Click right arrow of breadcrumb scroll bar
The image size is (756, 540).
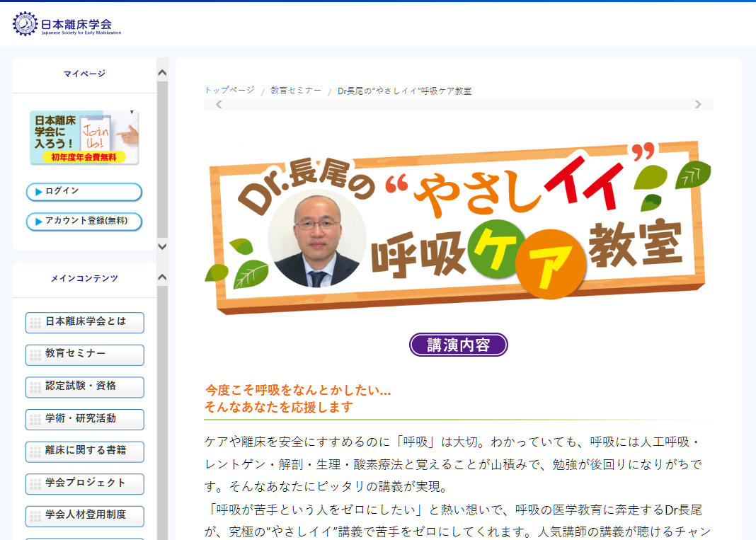(698, 104)
